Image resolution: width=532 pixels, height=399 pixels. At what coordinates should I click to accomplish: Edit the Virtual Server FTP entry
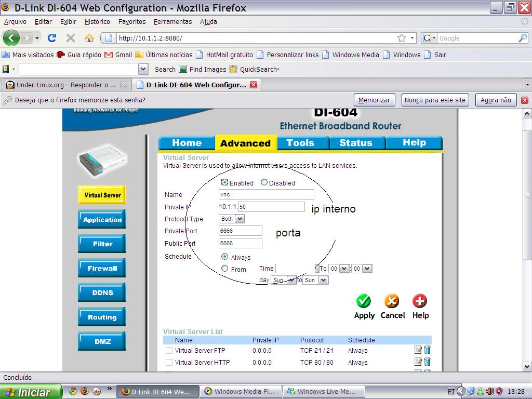[418, 350]
